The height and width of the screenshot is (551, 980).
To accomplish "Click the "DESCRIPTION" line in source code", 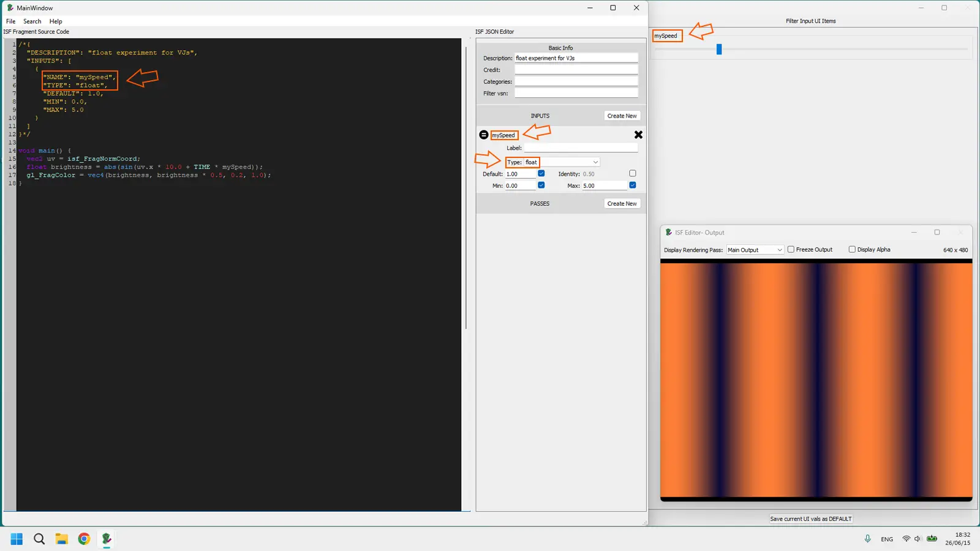I will (112, 53).
